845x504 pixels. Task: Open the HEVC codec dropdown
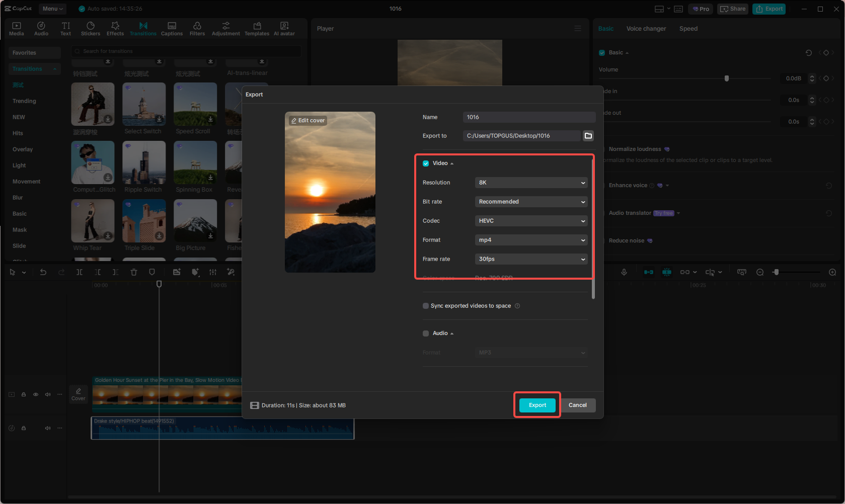point(531,220)
